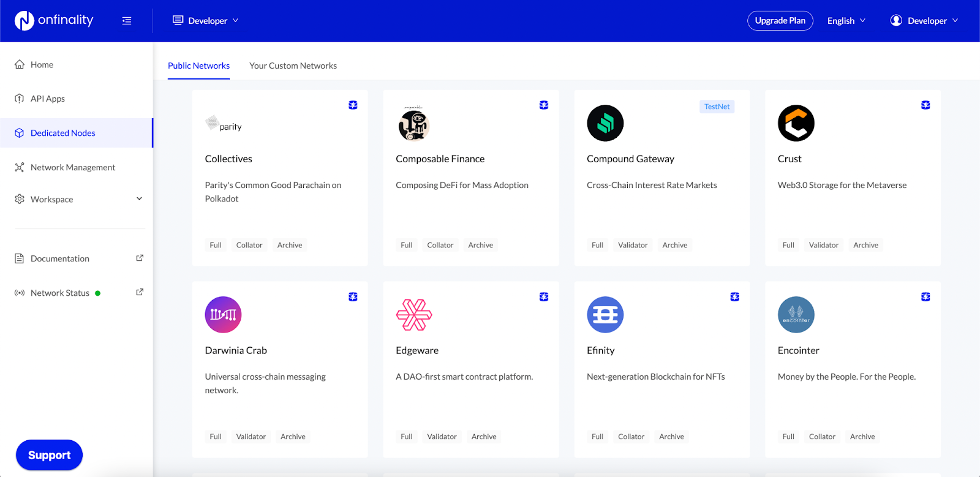This screenshot has height=477, width=980.
Task: Click Full tag on Composable Finance card
Action: pos(407,245)
